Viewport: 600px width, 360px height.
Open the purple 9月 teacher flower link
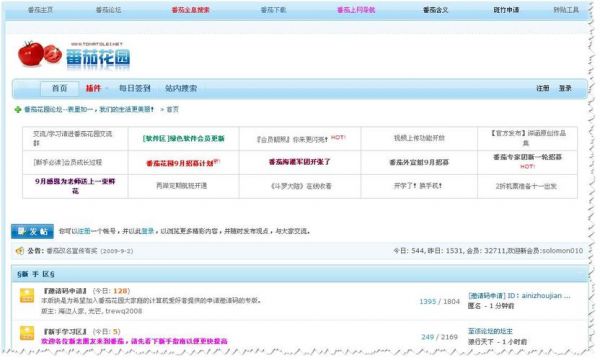click(75, 186)
